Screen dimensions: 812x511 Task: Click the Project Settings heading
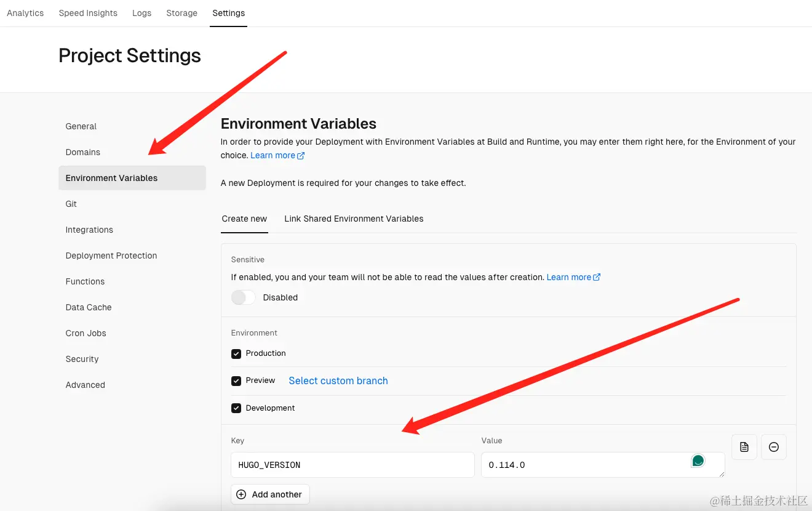pos(130,55)
